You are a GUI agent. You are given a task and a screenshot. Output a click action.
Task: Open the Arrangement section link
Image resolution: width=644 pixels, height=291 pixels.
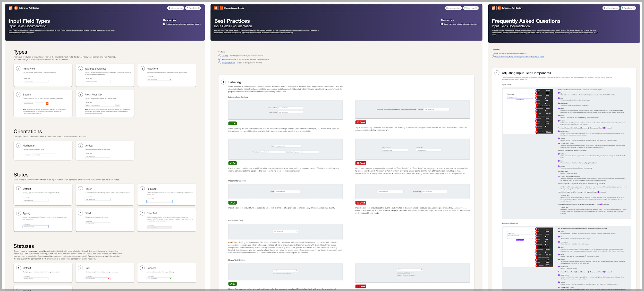coord(227,59)
